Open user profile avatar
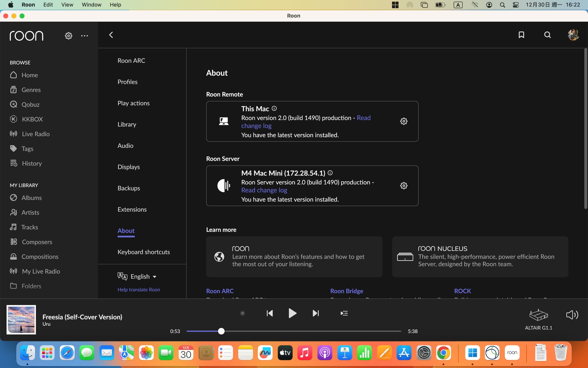 coord(573,35)
